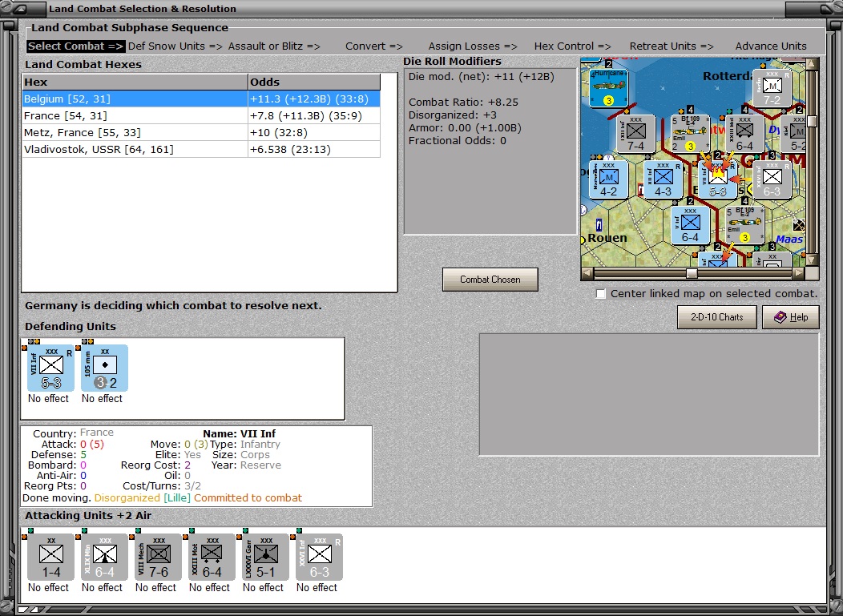Select XXIII Mot 6-4 in Attacking Units list

pyautogui.click(x=212, y=557)
